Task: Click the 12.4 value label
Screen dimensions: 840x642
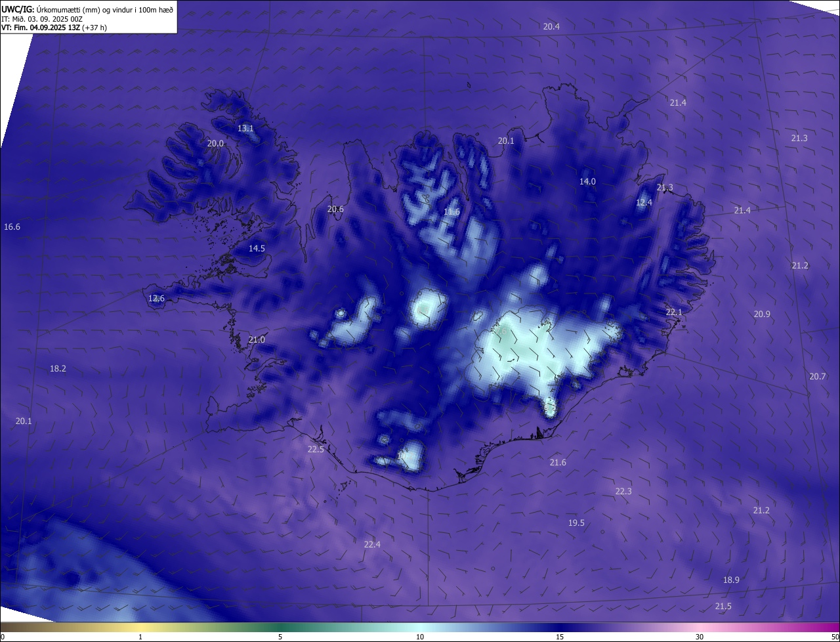Action: click(x=644, y=202)
